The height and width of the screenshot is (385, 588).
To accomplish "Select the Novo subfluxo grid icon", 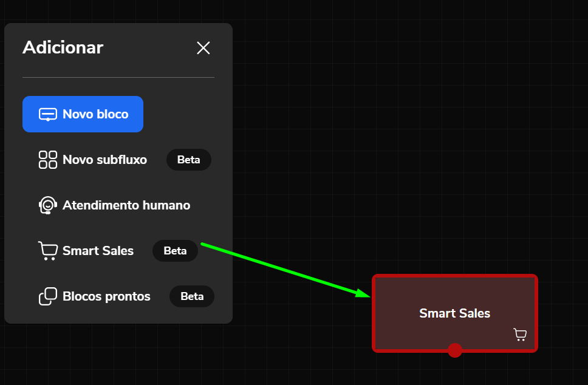I will click(x=48, y=160).
